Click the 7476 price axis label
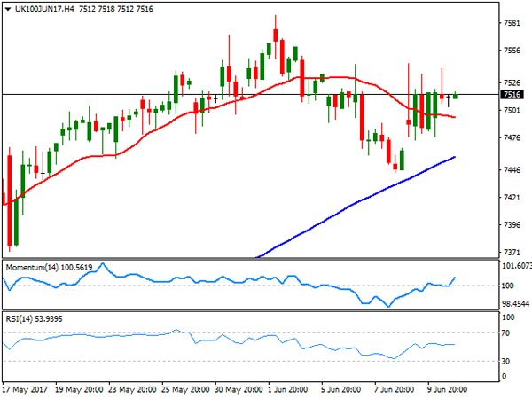The image size is (532, 399). tap(512, 137)
